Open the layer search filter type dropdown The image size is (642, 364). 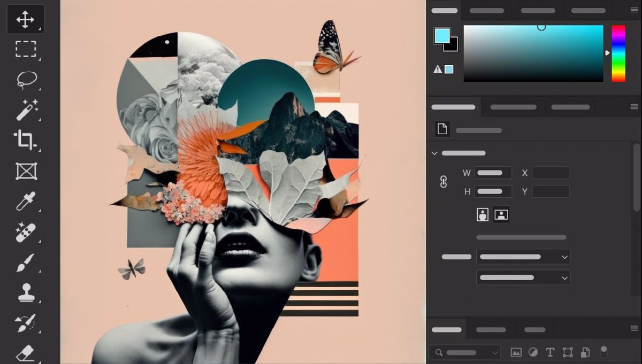[464, 352]
